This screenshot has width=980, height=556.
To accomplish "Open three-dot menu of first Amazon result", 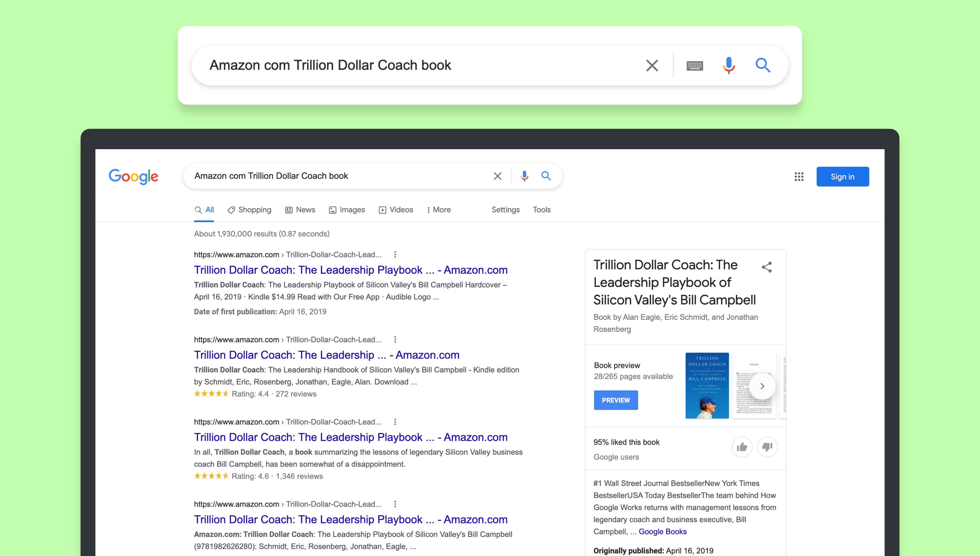I will [x=395, y=254].
